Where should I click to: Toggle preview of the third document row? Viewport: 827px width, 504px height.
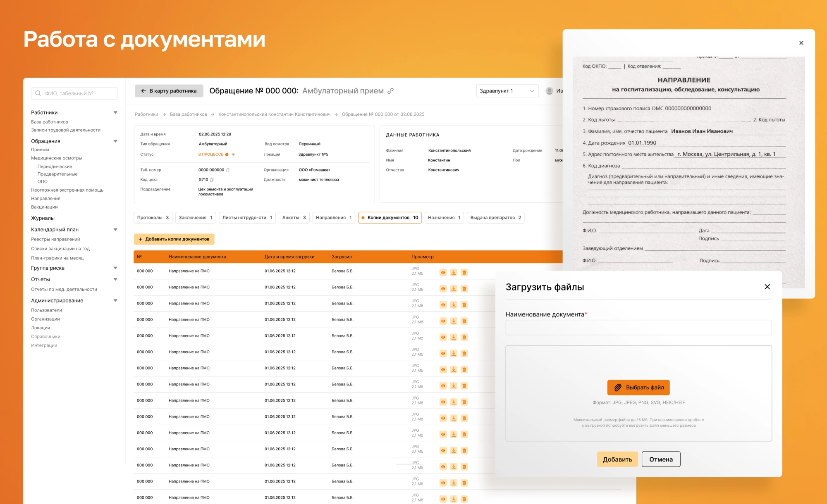pos(443,304)
